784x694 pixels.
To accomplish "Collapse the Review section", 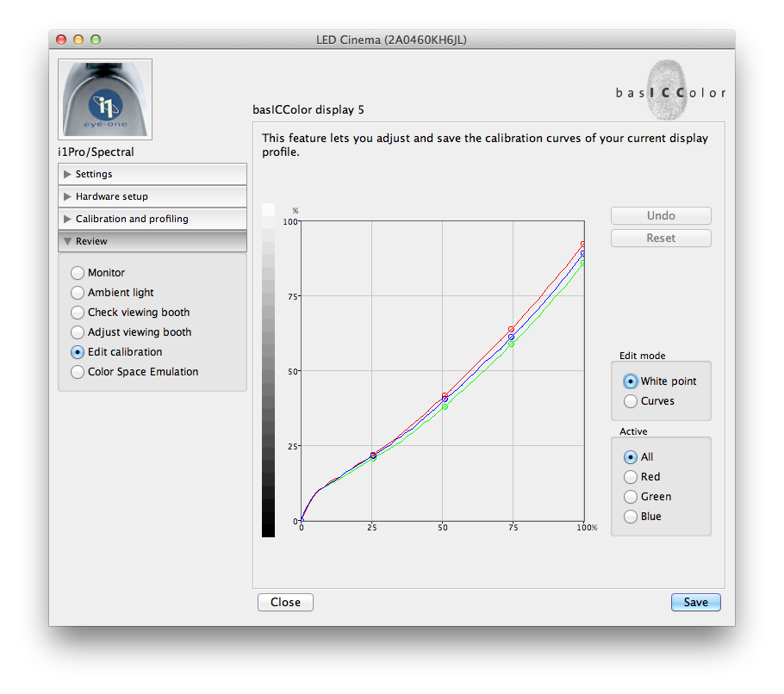I will [x=152, y=241].
